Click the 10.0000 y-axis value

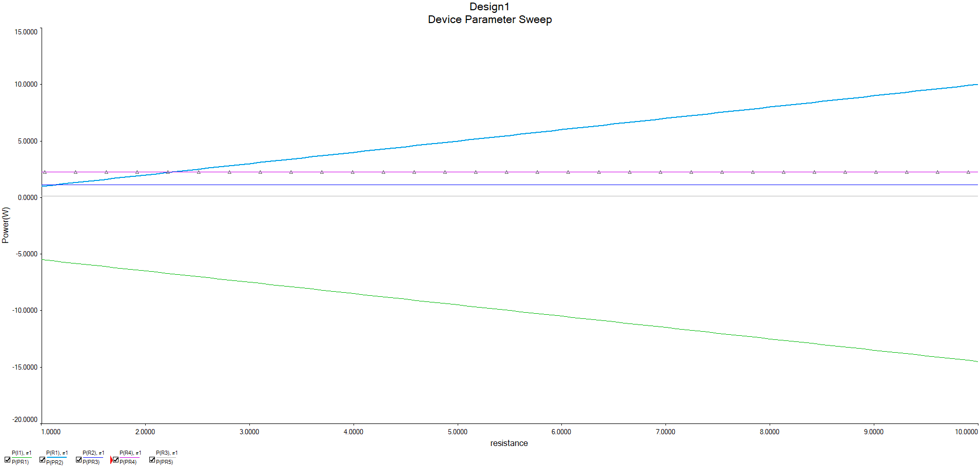(x=26, y=84)
